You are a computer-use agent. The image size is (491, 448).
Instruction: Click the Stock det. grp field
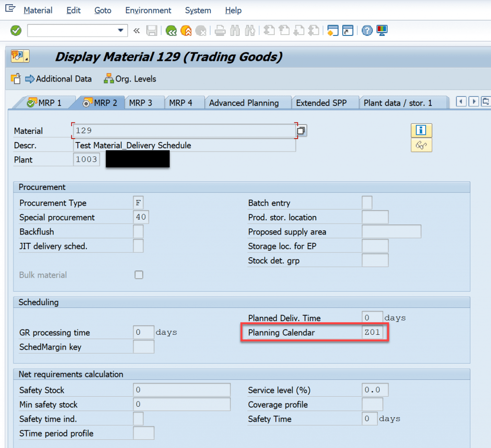click(x=375, y=260)
